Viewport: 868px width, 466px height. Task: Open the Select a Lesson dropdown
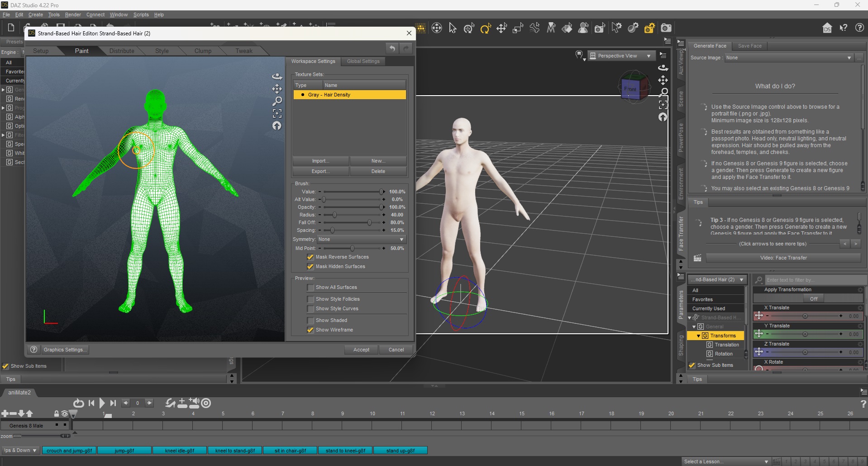pos(726,461)
